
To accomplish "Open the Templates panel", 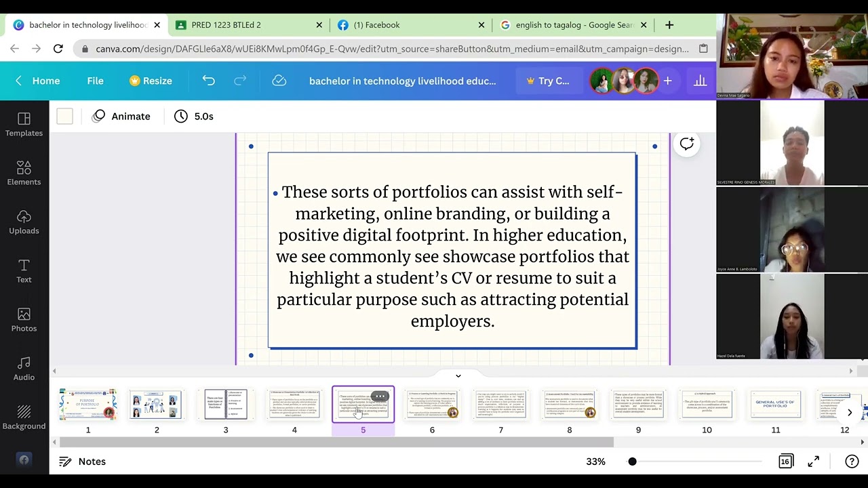I will 24,125.
